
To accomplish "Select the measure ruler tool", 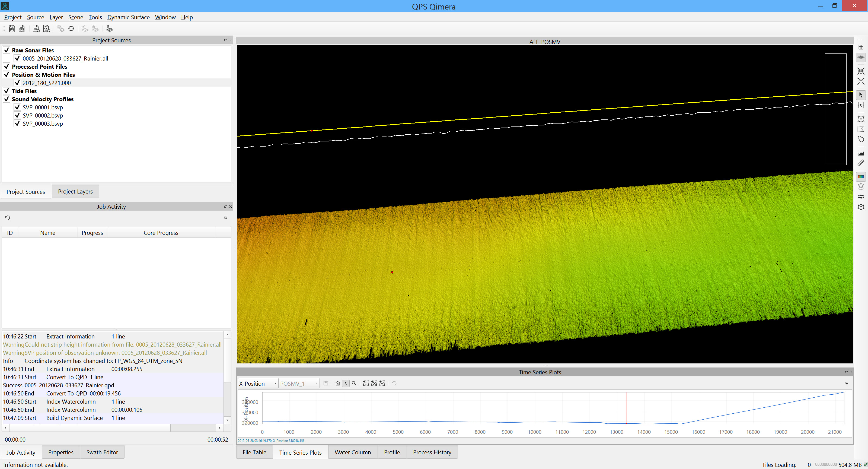I will tap(861, 163).
